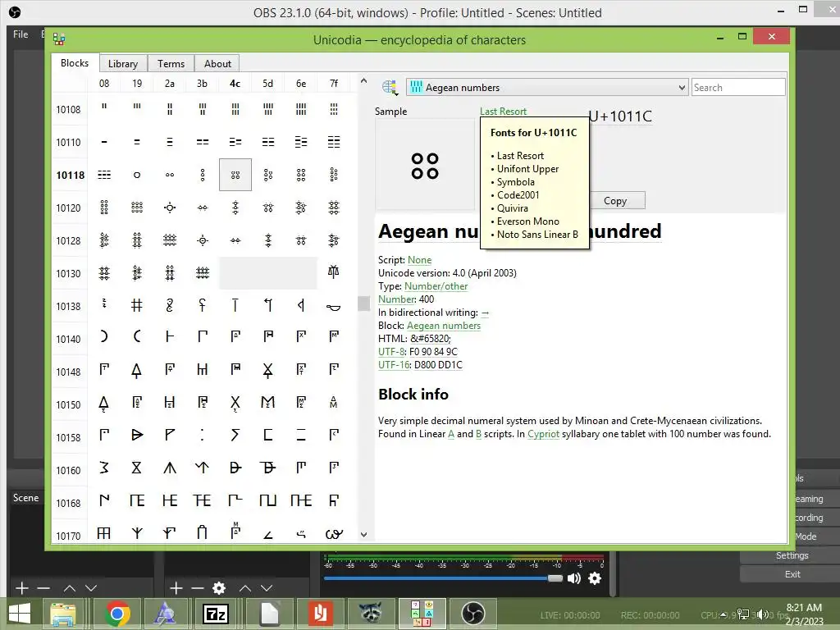Click the Windows Start button
Image resolution: width=840 pixels, height=630 pixels.
[x=20, y=614]
